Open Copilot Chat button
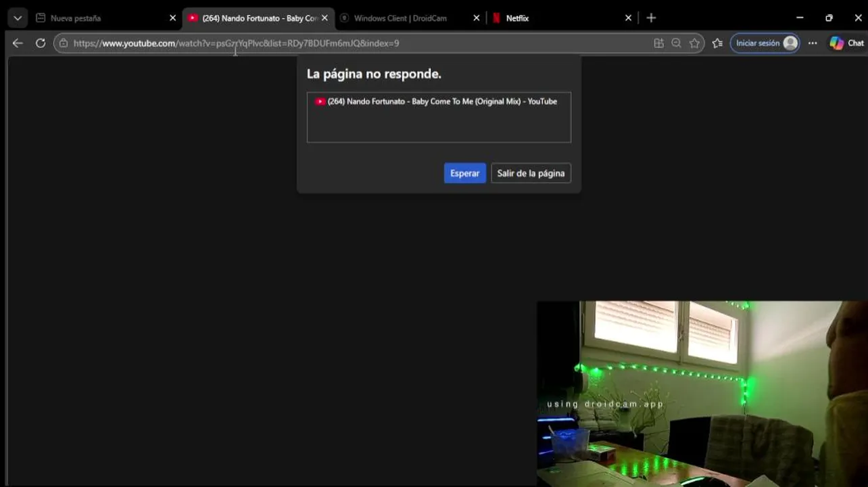Viewport: 868px width, 487px height. [847, 43]
